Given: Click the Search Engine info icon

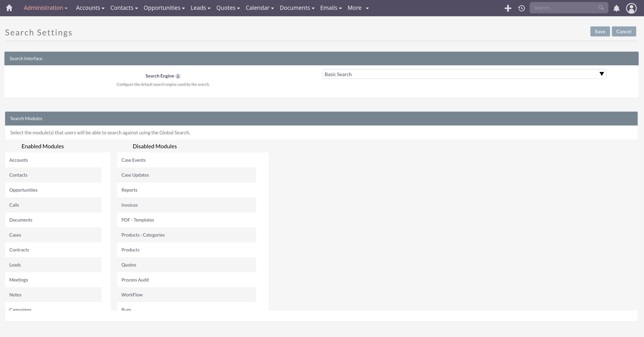Looking at the screenshot, I should point(178,76).
